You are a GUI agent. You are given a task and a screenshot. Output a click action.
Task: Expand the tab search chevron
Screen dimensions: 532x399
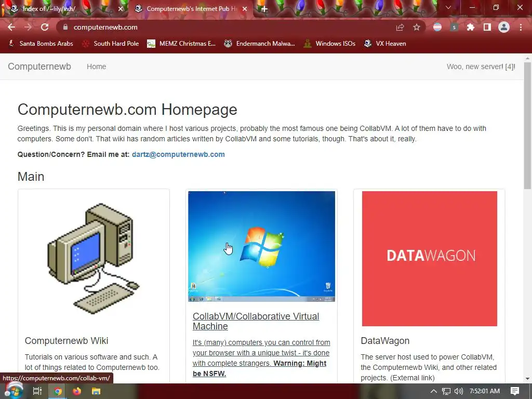coord(448,7)
